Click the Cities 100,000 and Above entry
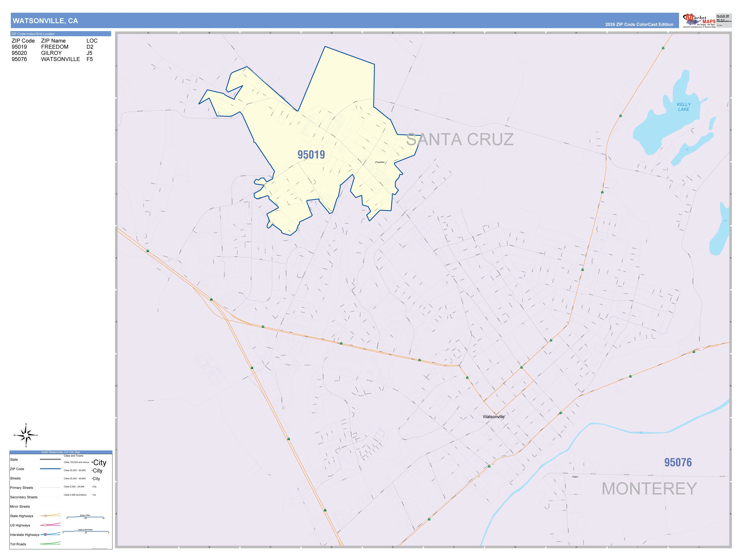 click(77, 462)
